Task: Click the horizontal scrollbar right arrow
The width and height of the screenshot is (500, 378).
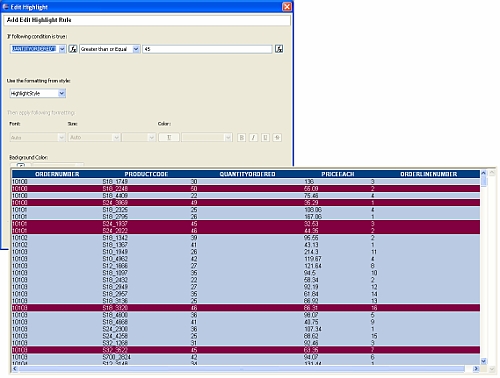Action: pos(476,369)
